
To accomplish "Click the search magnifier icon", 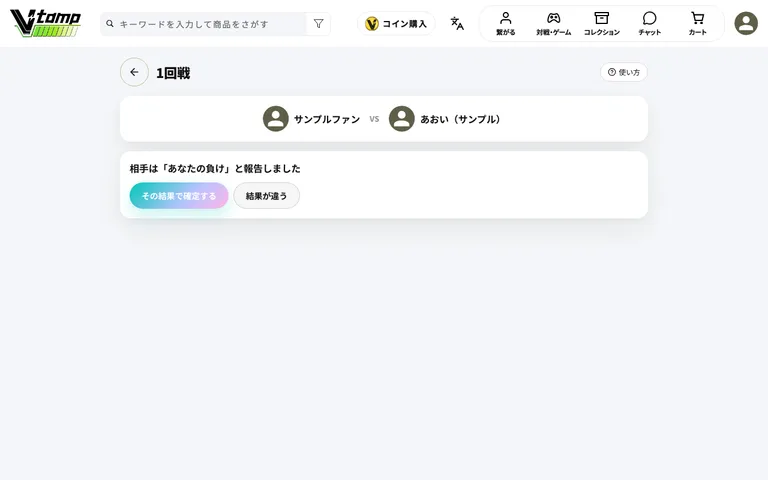I will pos(110,24).
